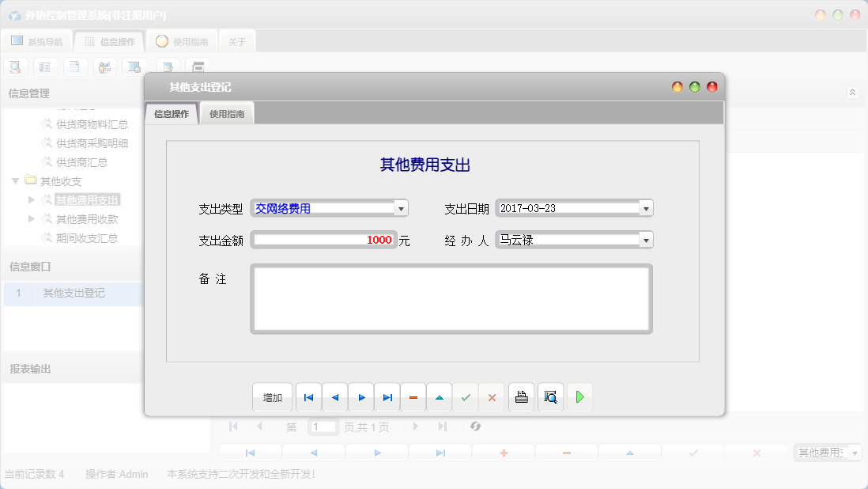Image resolution: width=868 pixels, height=489 pixels.
Task: Select the monitor display icon on the toolbar
Action: pos(134,66)
